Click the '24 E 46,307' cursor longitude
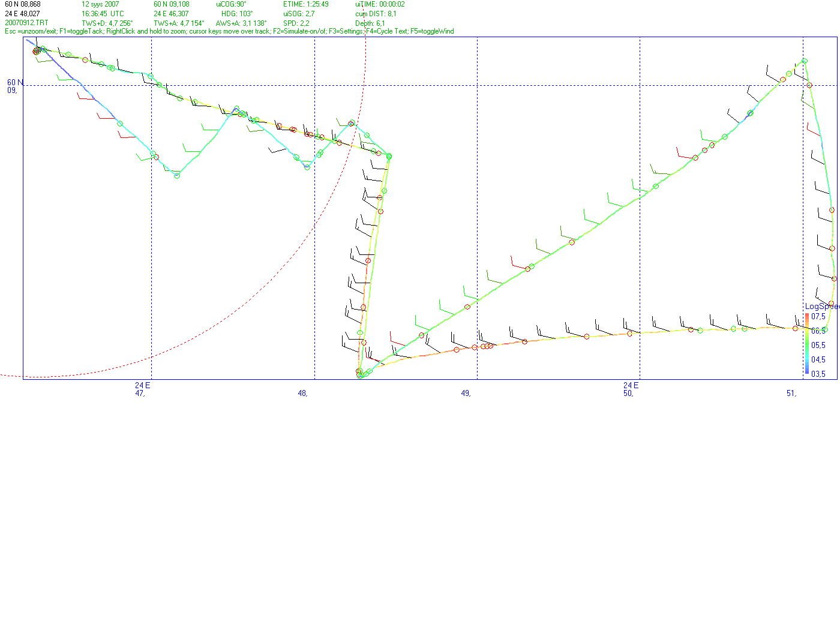This screenshot has height=630, width=840. pyautogui.click(x=171, y=14)
